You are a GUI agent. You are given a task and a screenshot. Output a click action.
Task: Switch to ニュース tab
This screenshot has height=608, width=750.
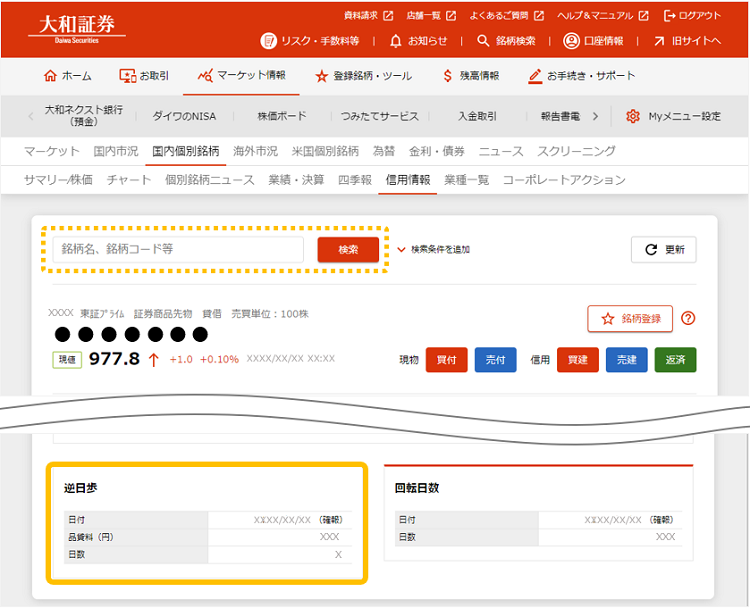[501, 151]
